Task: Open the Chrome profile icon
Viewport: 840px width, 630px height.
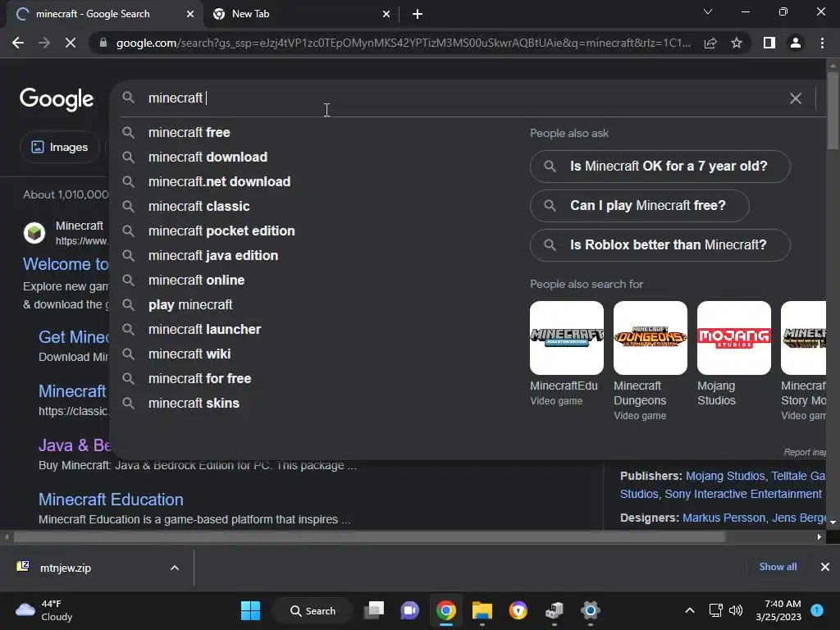Action: click(x=796, y=43)
